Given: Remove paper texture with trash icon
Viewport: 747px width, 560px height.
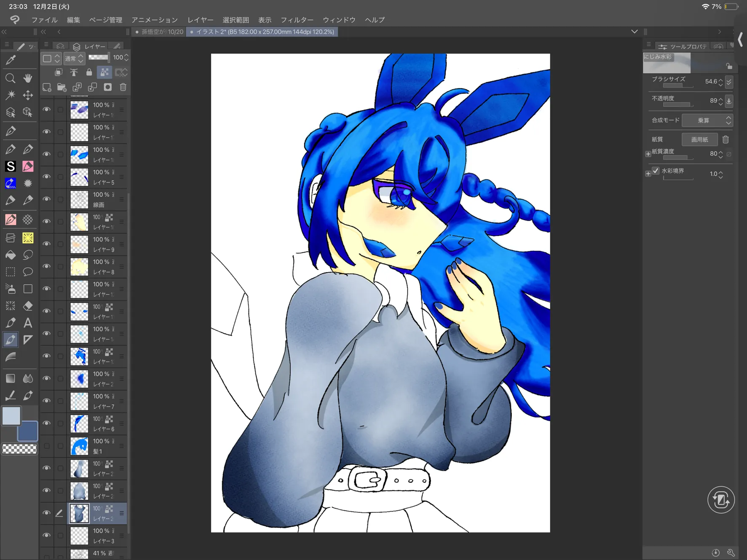Looking at the screenshot, I should tap(726, 139).
